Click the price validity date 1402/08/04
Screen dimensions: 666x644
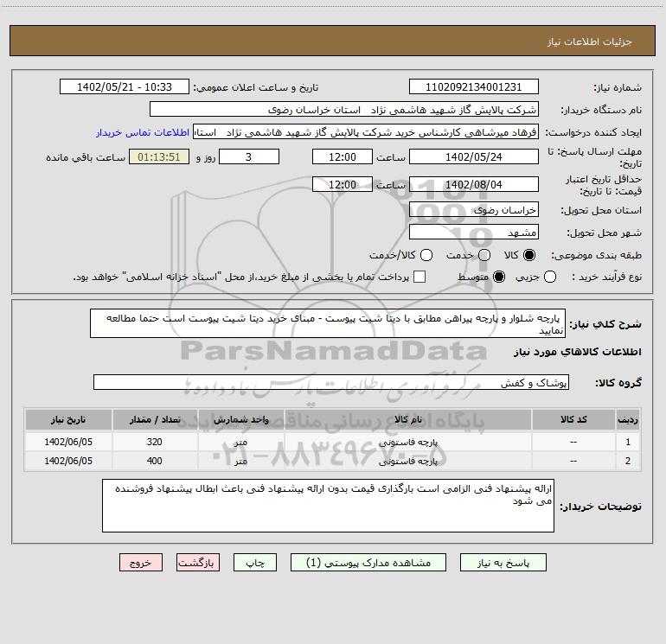474,184
